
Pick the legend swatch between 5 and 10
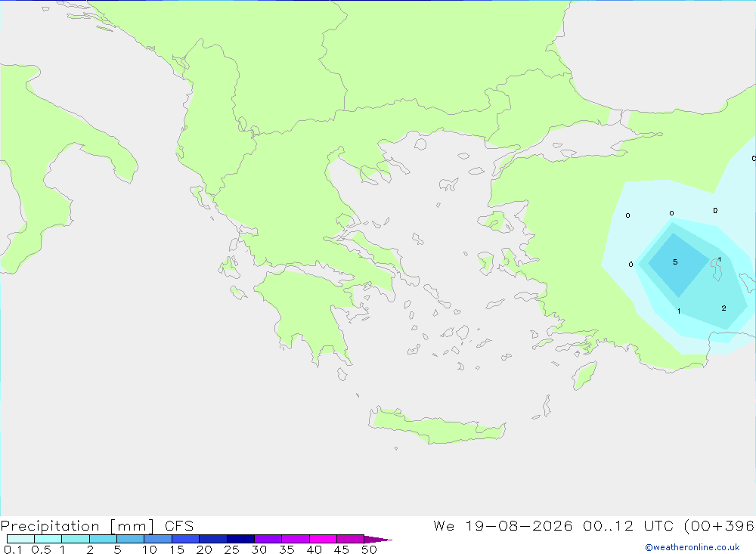[131, 539]
